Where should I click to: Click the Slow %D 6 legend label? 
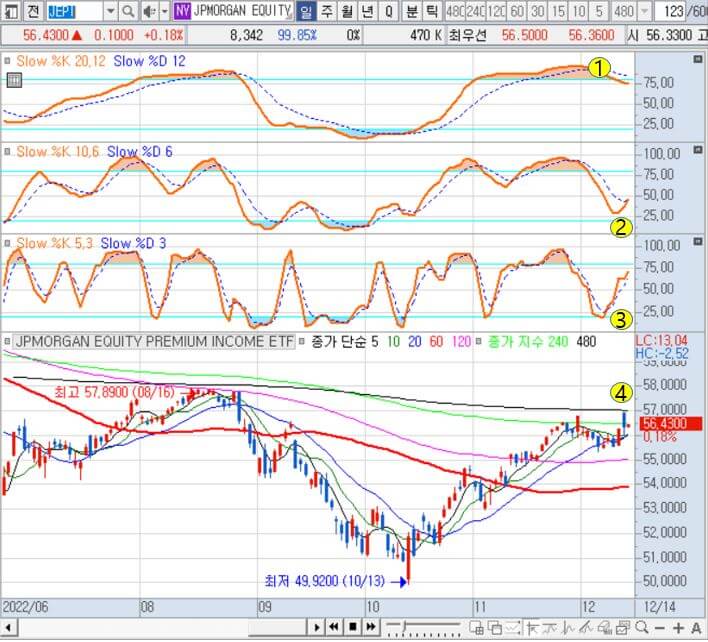click(x=140, y=152)
